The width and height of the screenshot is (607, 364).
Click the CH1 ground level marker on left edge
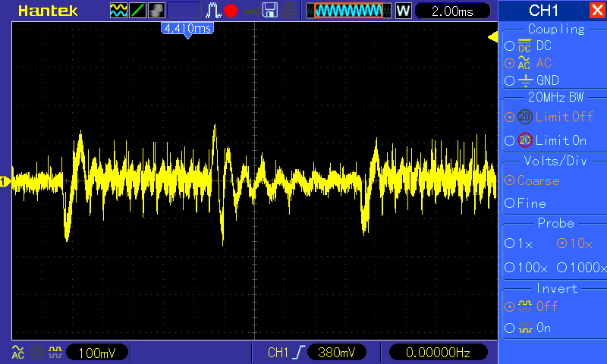[5, 181]
